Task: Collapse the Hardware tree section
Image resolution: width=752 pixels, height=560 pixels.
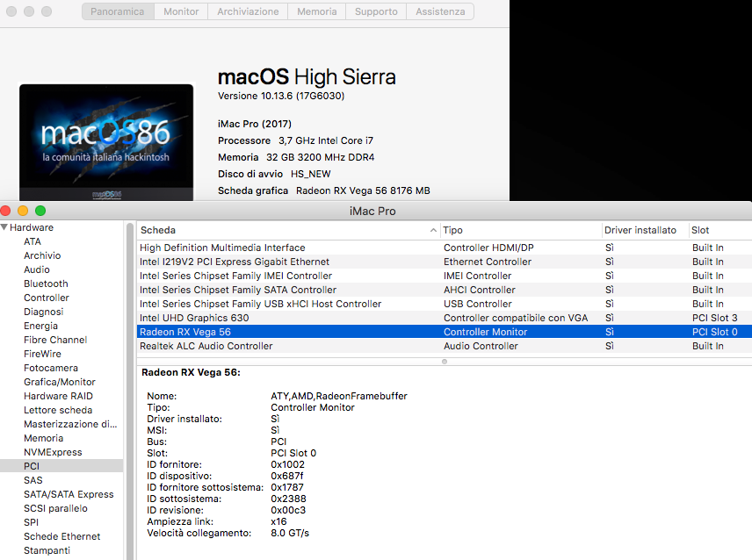Action: 4,227
